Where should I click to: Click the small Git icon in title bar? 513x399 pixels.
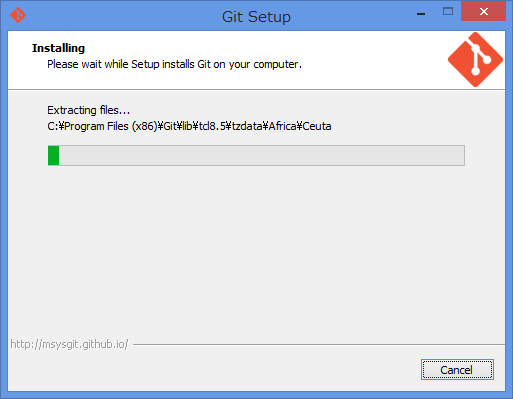[x=18, y=15]
